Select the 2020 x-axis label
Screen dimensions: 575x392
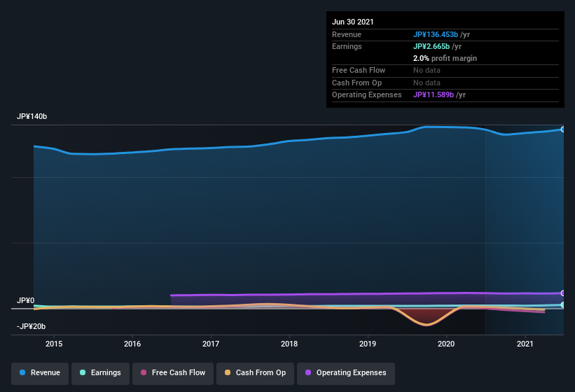point(446,344)
